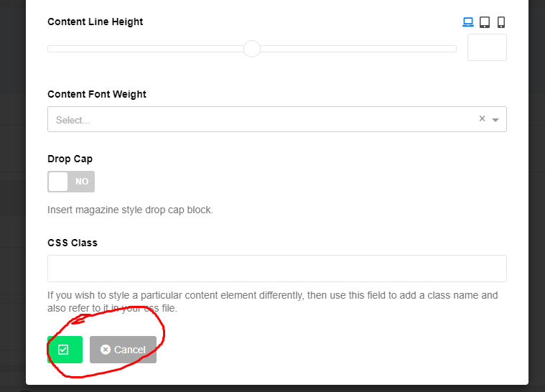Click slider track right of the handle

point(358,49)
